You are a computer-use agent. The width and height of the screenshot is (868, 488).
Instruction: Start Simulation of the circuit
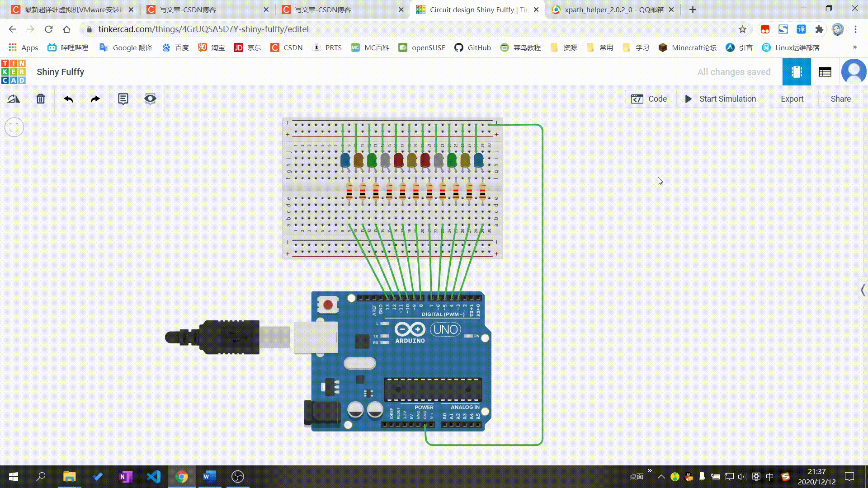point(721,99)
